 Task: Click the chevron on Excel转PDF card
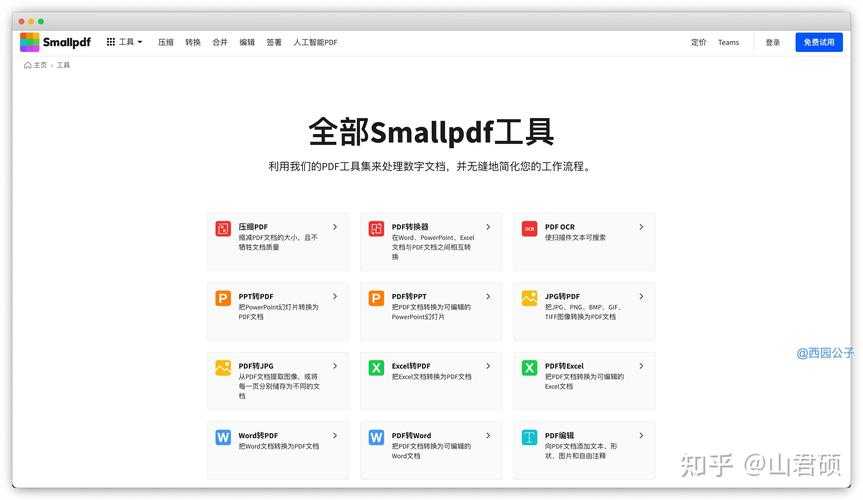(488, 366)
